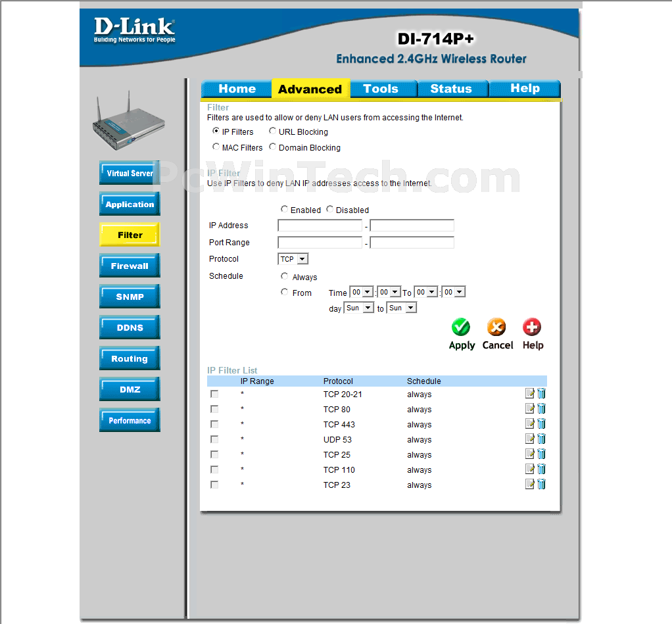Screen dimensions: 672x624
Task: Select the Enabled radio button
Action: point(284,209)
